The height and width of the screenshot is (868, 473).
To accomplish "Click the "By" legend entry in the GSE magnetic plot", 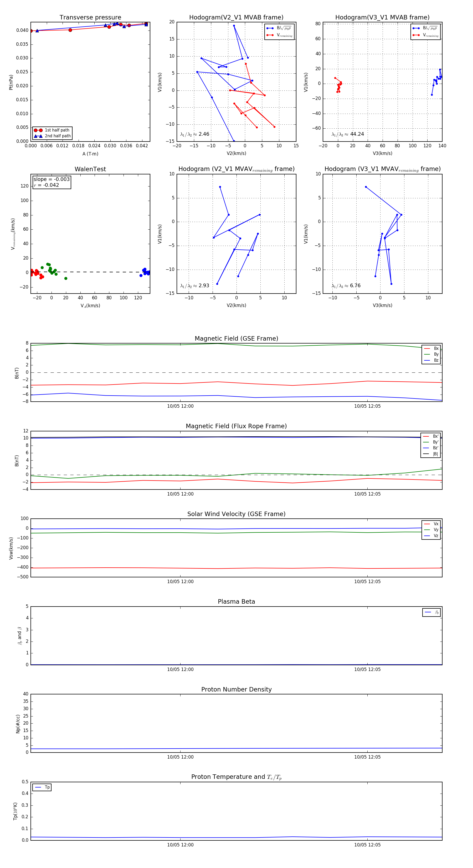I will 431,355.
